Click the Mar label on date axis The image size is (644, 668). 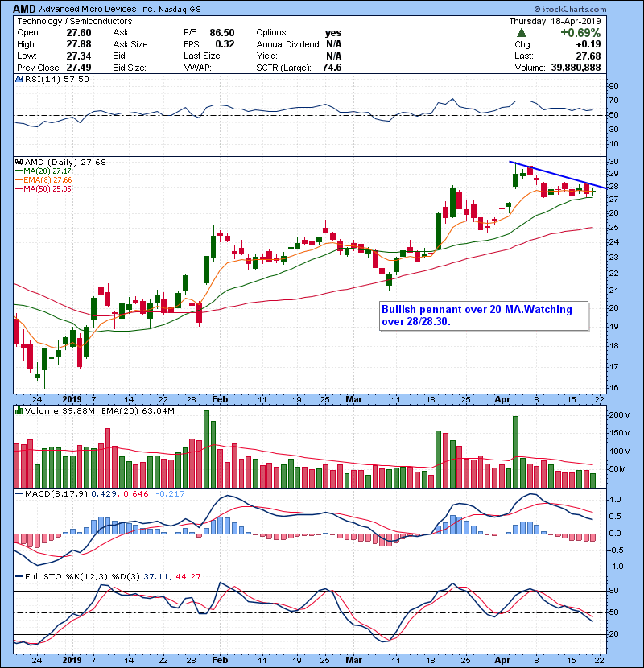[x=355, y=399]
